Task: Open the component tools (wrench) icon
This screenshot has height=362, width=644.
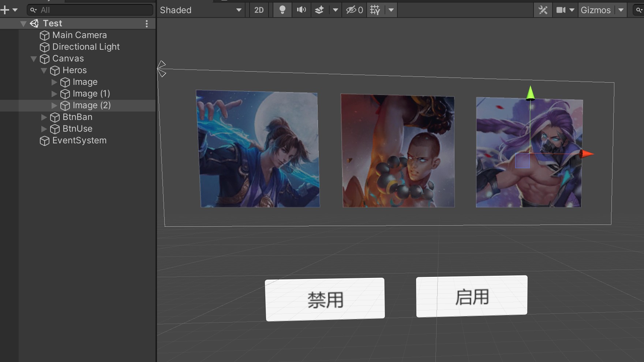Action: (x=543, y=10)
